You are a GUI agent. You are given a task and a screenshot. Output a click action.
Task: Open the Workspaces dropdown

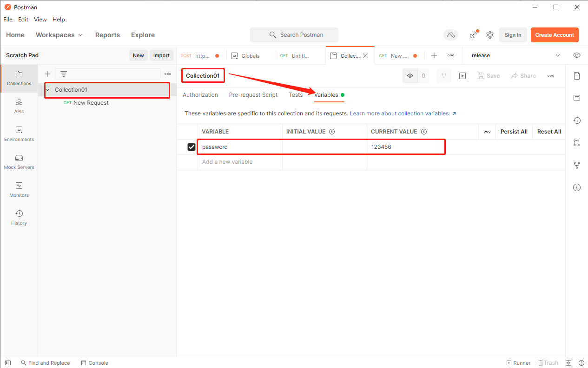tap(59, 35)
